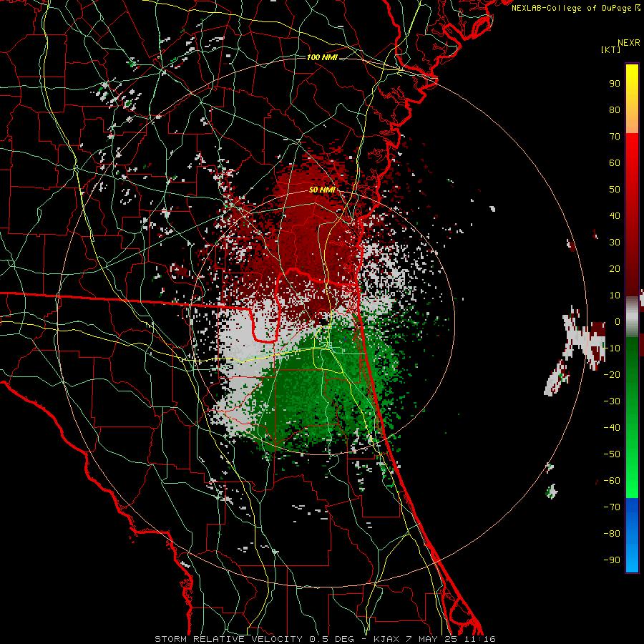Click the '100 NMI' range ring label
Image resolution: width=644 pixels, height=644 pixels.
click(x=322, y=57)
